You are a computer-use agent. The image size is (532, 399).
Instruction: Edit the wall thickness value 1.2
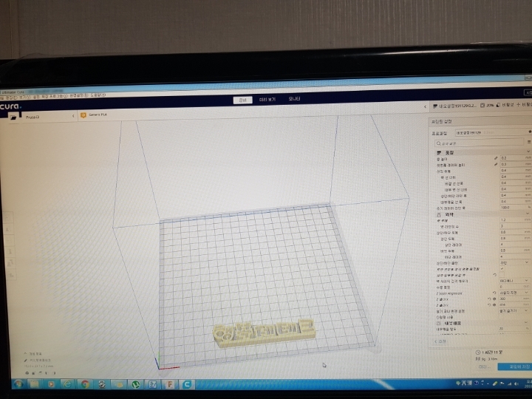[516, 220]
